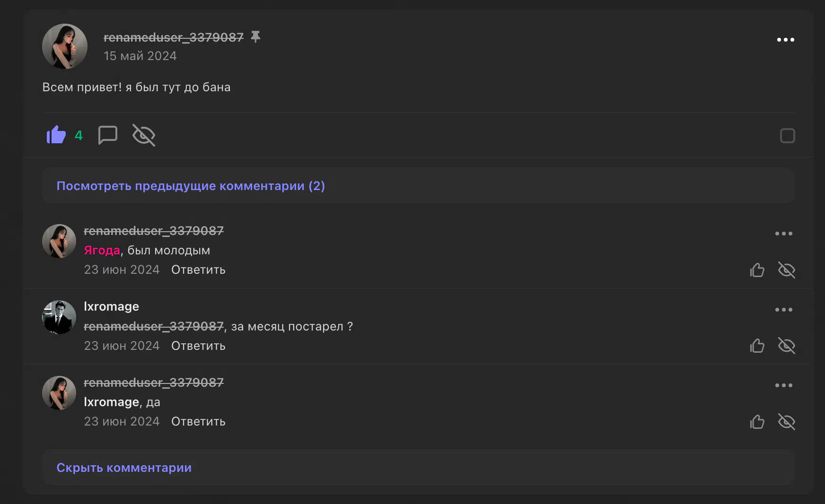Image resolution: width=825 pixels, height=504 pixels.
Task: Like the last comment "да"
Action: point(757,422)
